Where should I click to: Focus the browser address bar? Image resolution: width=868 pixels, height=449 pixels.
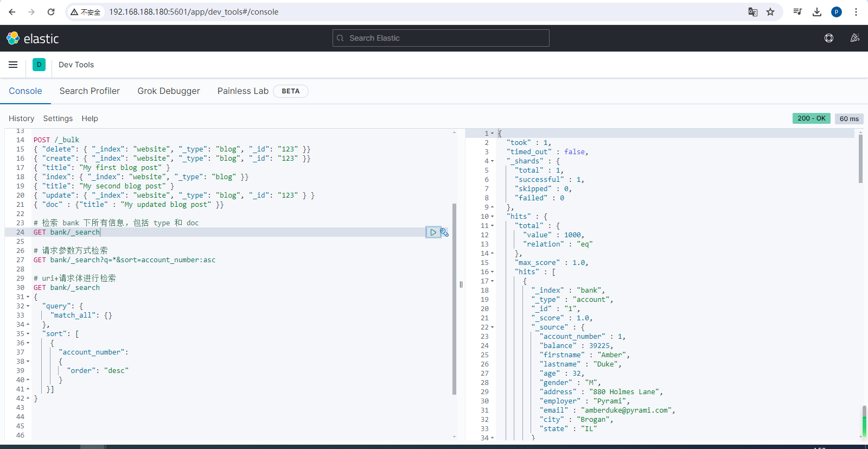(423, 12)
